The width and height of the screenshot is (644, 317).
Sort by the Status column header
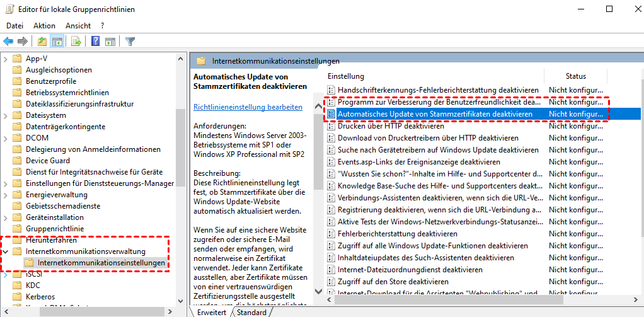pos(576,76)
